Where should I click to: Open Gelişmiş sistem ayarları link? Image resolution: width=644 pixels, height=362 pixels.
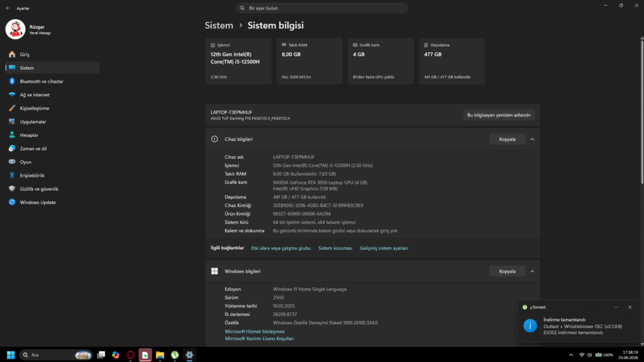(384, 248)
